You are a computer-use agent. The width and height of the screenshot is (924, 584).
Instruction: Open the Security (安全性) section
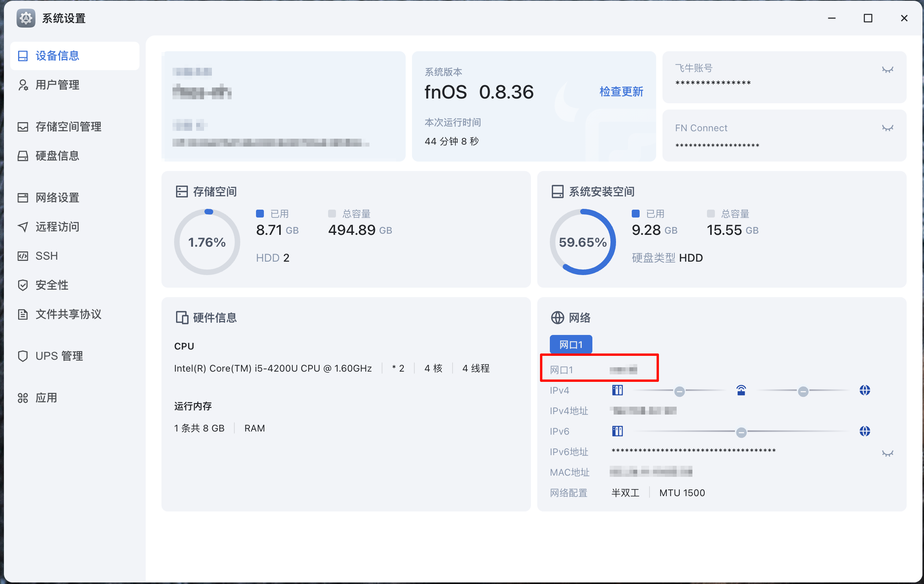(52, 285)
